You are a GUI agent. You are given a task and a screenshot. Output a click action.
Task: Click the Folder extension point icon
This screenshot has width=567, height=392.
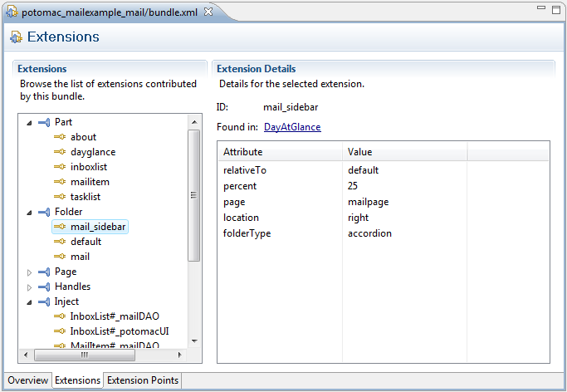[44, 212]
